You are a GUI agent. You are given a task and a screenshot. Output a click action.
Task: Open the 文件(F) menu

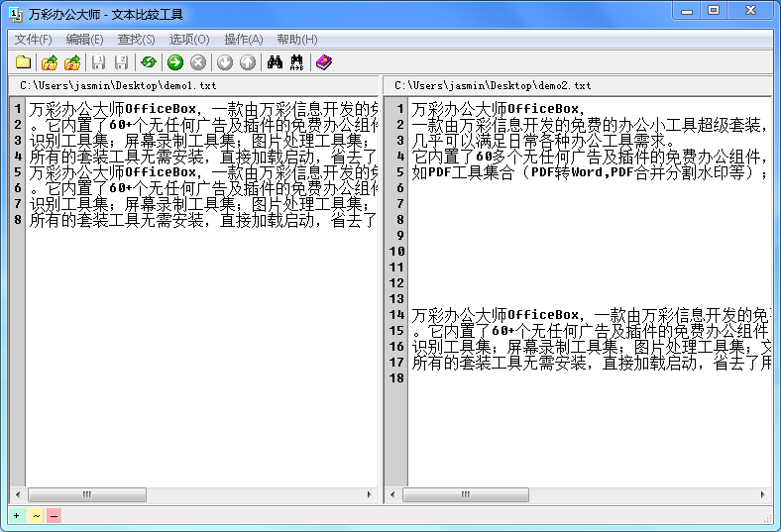(33, 40)
